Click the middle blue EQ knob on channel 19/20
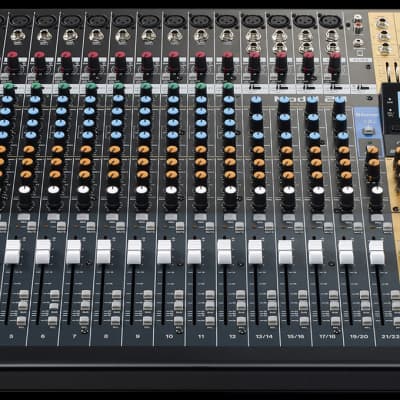Screen dimensions: 400x400 click(340, 120)
